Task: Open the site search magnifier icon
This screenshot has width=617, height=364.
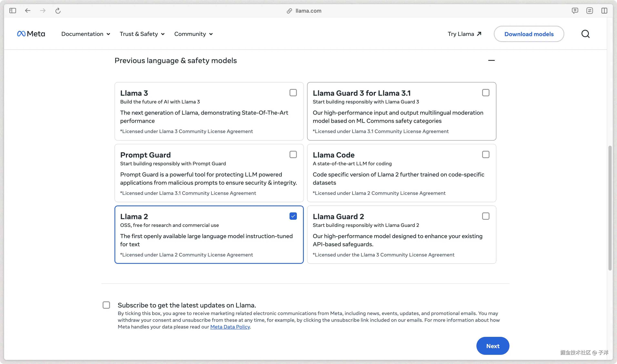Action: point(585,34)
